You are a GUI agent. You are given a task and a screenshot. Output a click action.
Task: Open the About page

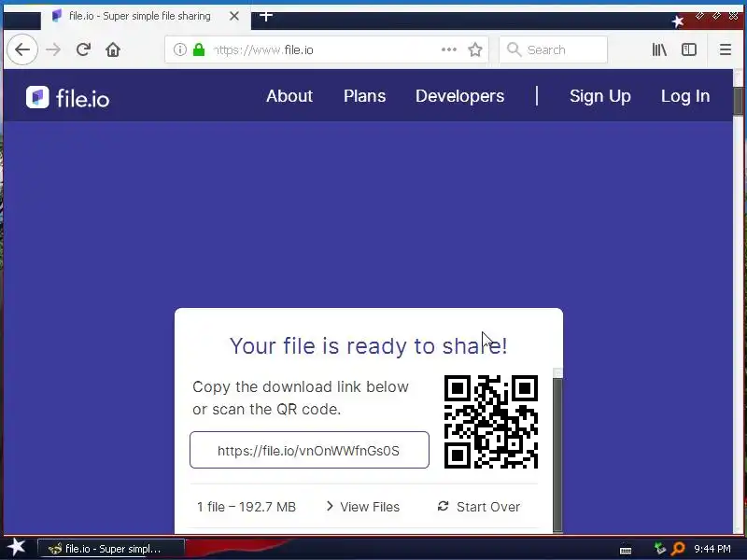289,96
